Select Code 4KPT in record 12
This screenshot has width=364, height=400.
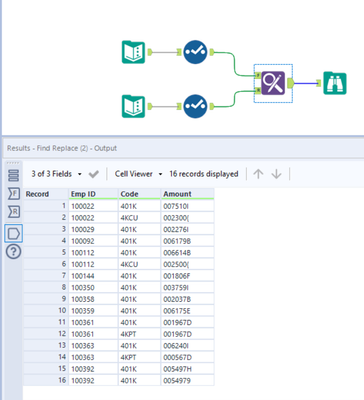(139, 334)
